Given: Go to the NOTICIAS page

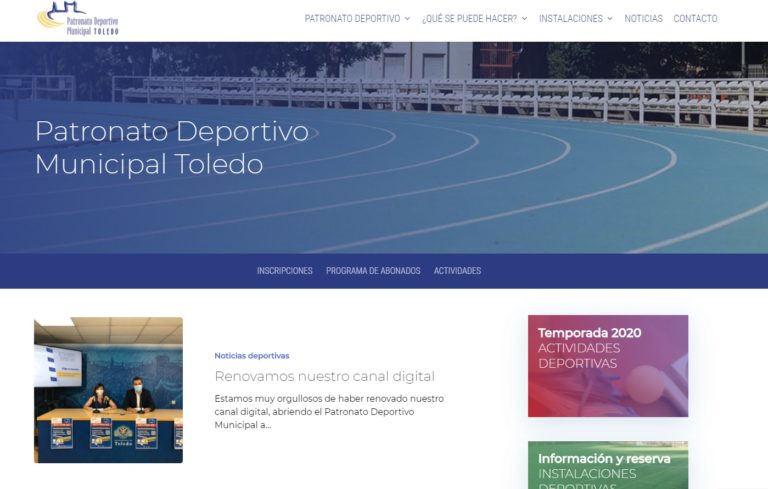Looking at the screenshot, I should (x=643, y=19).
